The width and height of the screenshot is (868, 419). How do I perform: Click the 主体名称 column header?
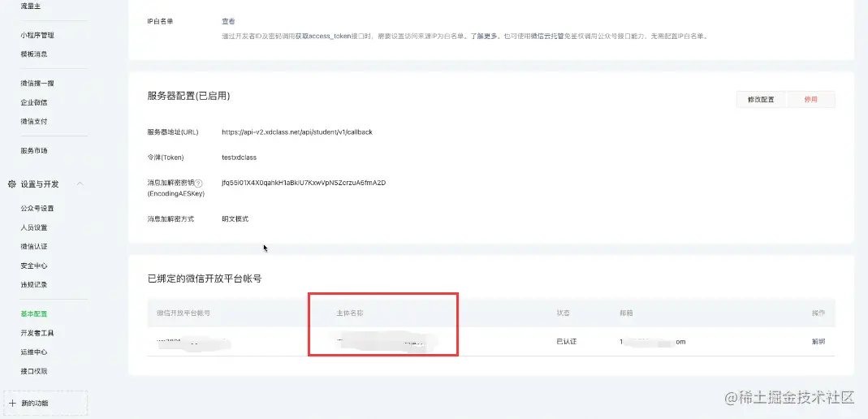pyautogui.click(x=350, y=313)
